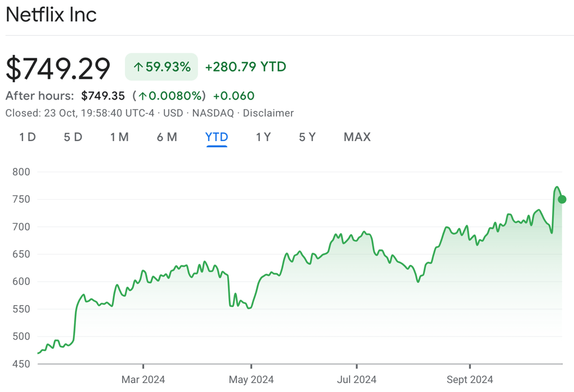Click the May 2024 axis label
Image resolution: width=574 pixels, height=392 pixels.
[251, 380]
